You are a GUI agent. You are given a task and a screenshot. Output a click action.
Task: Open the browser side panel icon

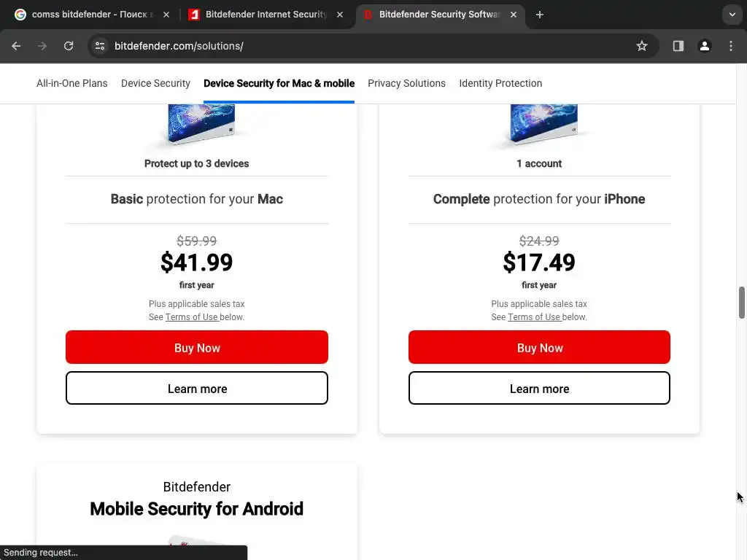tap(678, 46)
